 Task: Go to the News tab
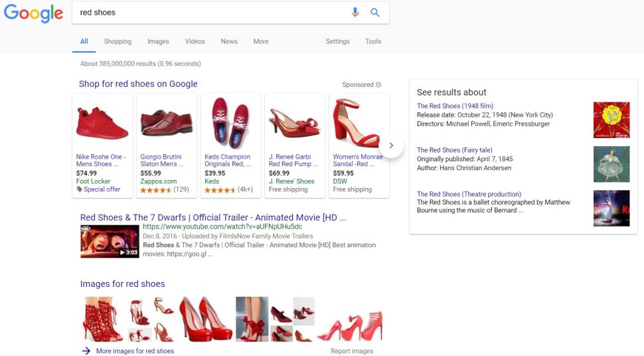tap(229, 42)
